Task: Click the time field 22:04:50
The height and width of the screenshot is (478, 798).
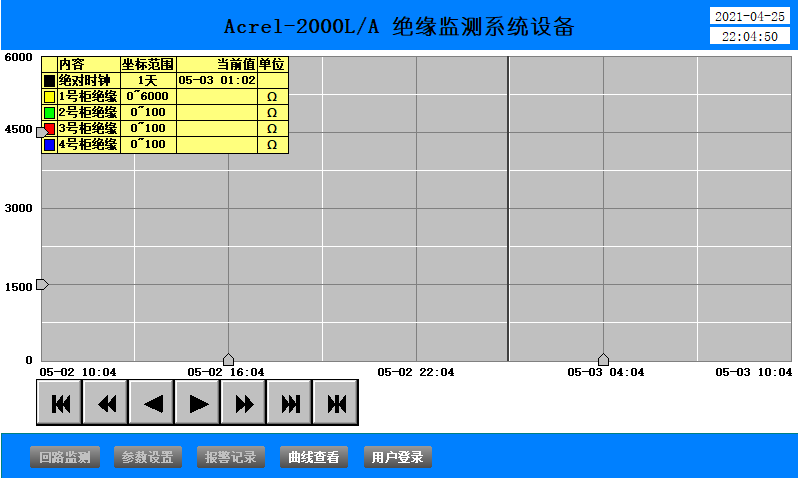Action: click(x=750, y=36)
